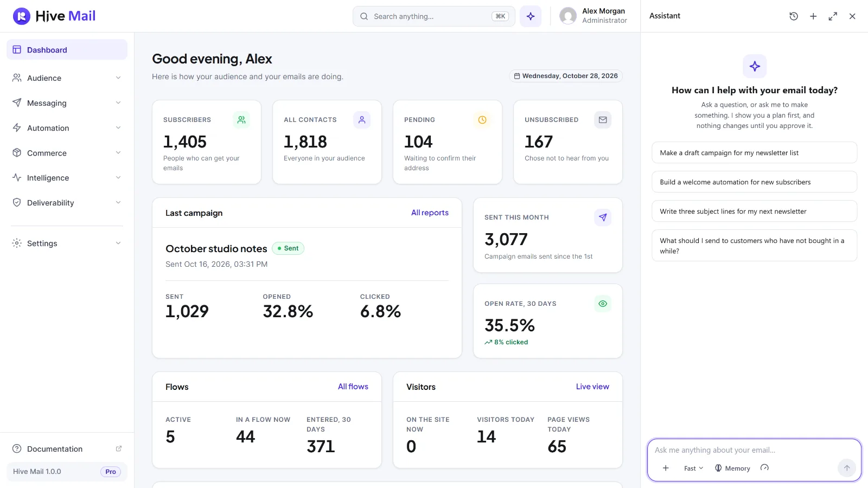Click the 'Ask me anything' assistant input
This screenshot has width=868, height=488.
click(x=754, y=450)
